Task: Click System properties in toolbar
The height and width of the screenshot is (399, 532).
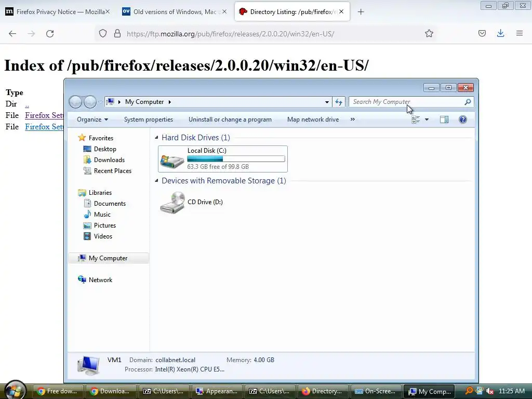Action: pyautogui.click(x=148, y=119)
